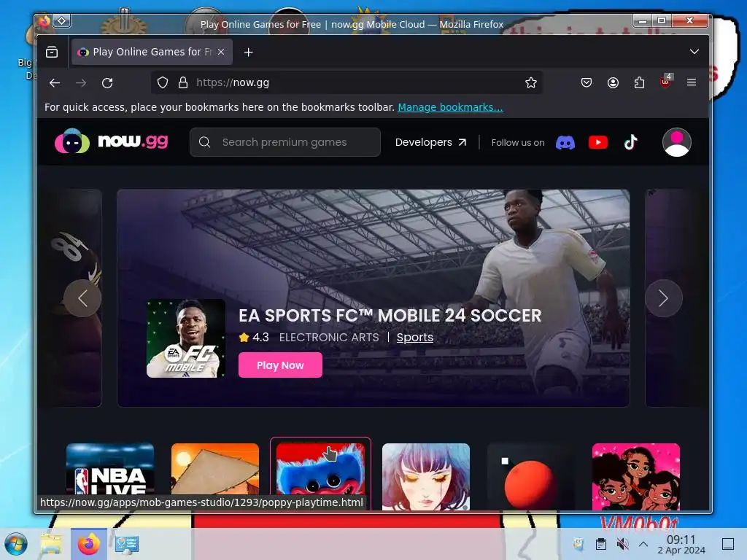Open the Firefox hamburger application menu
Image resolution: width=747 pixels, height=560 pixels.
(692, 82)
